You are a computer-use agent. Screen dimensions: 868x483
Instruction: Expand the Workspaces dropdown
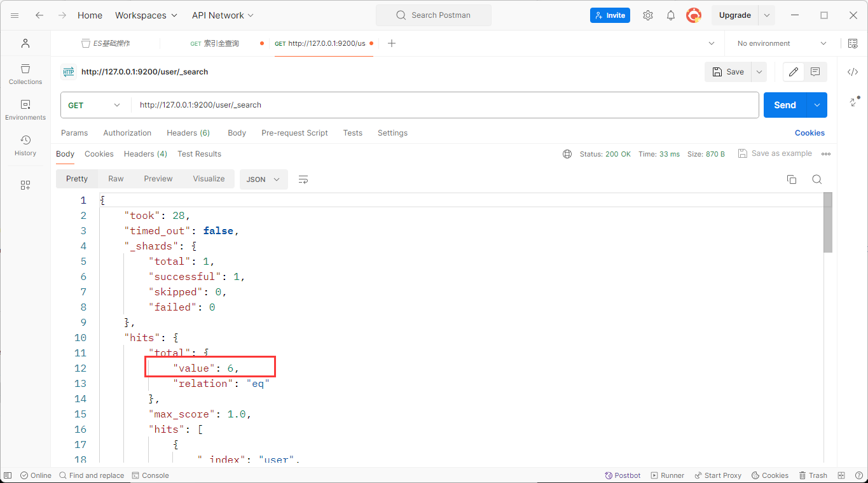[x=147, y=15]
